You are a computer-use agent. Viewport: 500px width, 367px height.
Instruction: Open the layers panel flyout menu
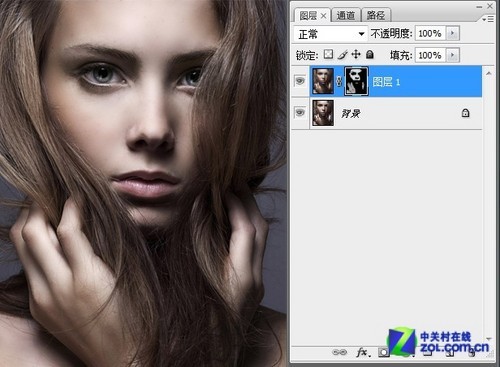(488, 20)
